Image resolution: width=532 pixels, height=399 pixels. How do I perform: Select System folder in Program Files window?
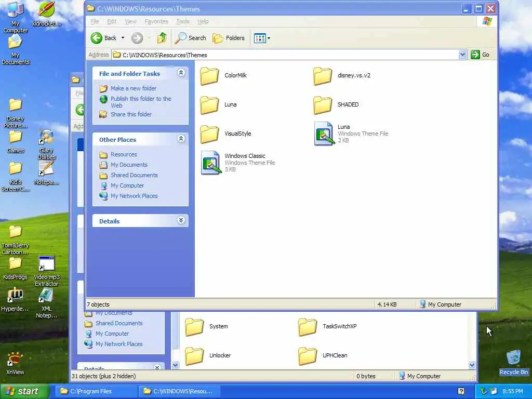tap(206, 326)
